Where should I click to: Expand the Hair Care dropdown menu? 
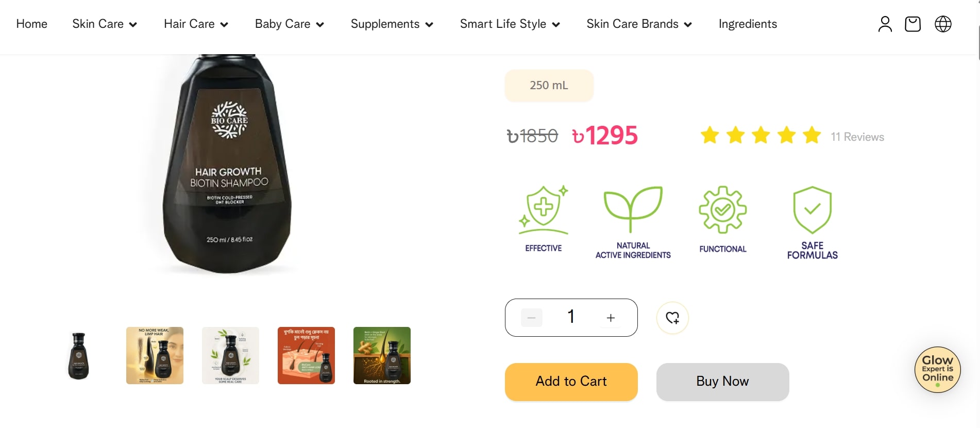pyautogui.click(x=196, y=24)
